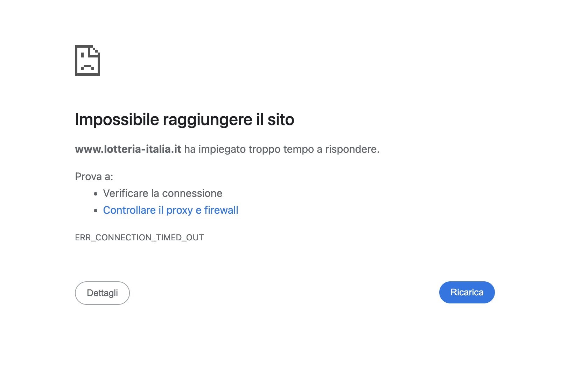
Task: Click the sad page error icon
Action: [87, 60]
